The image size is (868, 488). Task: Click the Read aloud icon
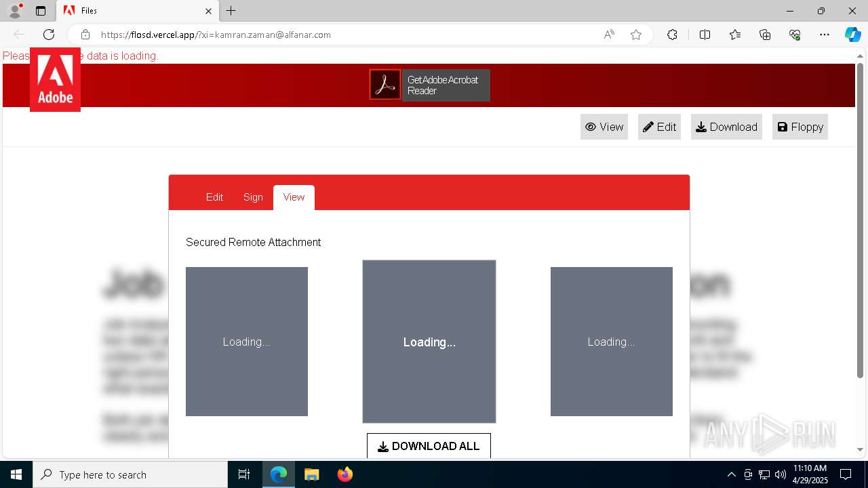click(609, 35)
